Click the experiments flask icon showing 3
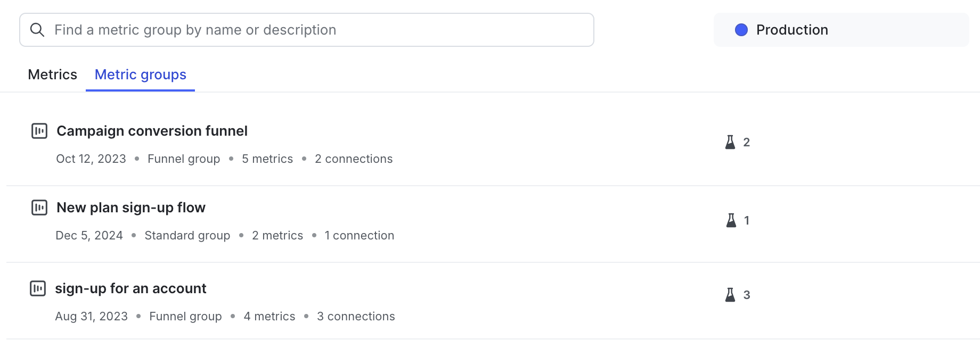Image resolution: width=980 pixels, height=348 pixels. (730, 294)
